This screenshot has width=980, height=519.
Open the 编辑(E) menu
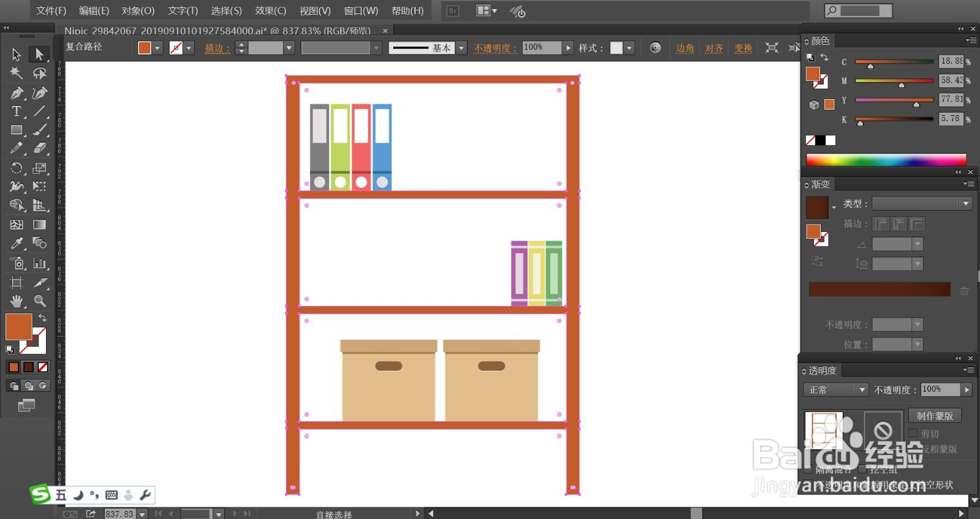94,10
